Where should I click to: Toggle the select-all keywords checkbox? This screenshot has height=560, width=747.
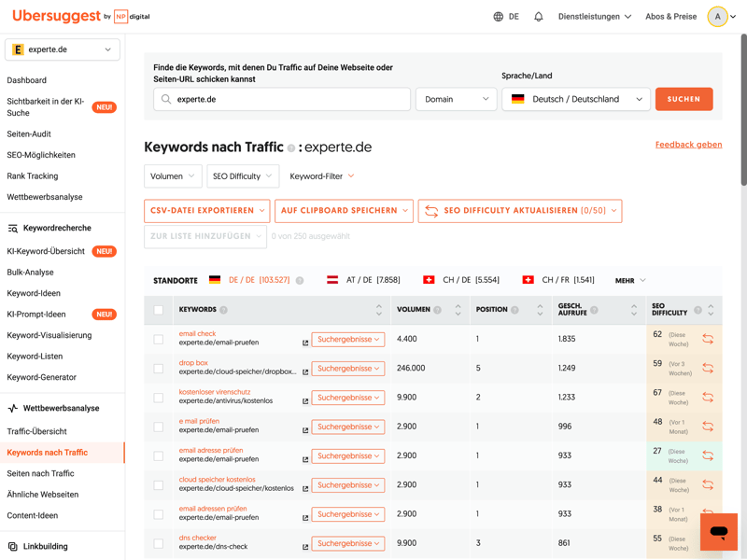(159, 310)
